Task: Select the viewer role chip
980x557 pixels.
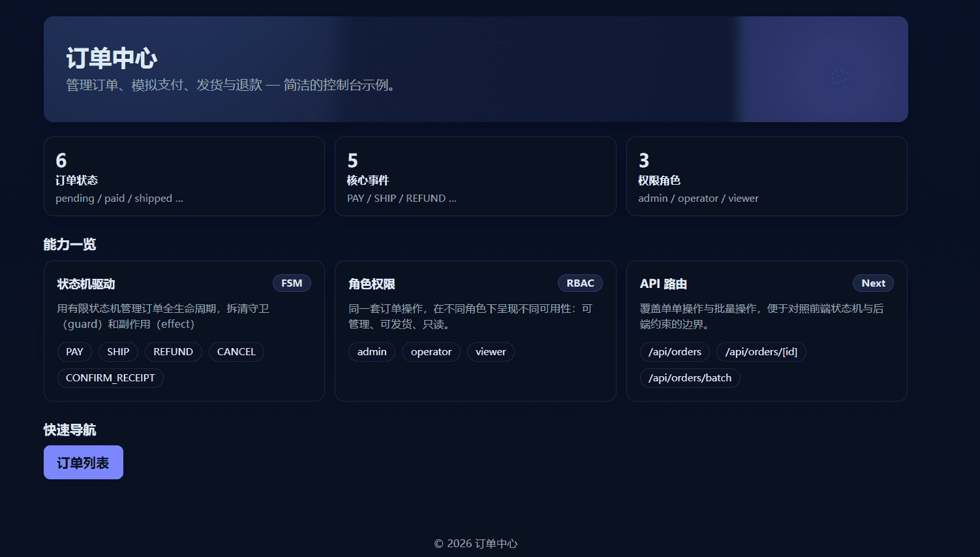Action: (x=491, y=352)
